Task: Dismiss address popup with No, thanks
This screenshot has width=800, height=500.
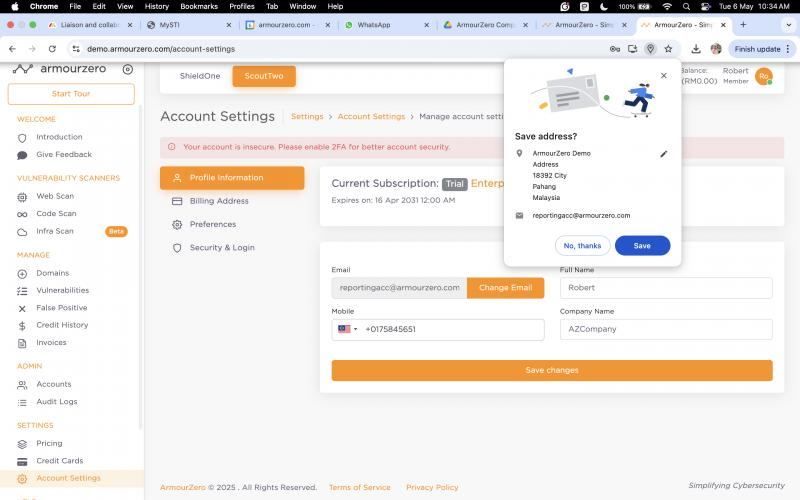Action: click(582, 245)
